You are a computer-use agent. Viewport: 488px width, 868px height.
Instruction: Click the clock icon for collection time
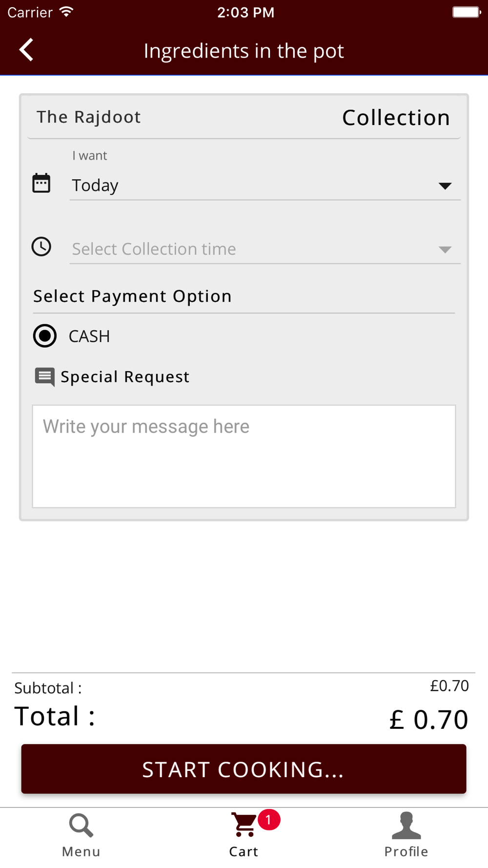(41, 247)
